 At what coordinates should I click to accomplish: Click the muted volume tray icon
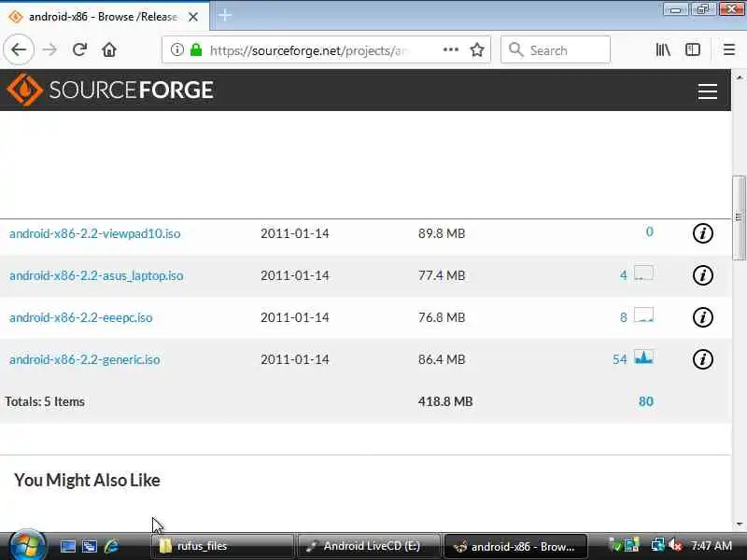(x=674, y=545)
